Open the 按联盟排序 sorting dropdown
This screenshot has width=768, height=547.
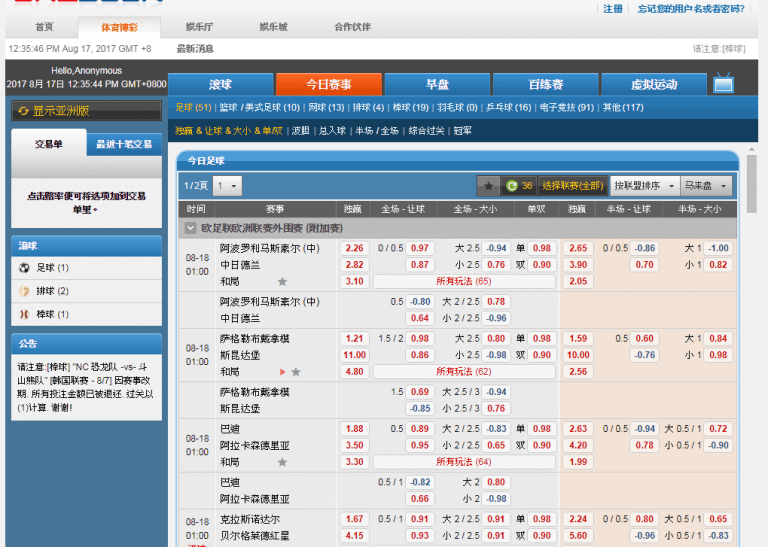645,186
